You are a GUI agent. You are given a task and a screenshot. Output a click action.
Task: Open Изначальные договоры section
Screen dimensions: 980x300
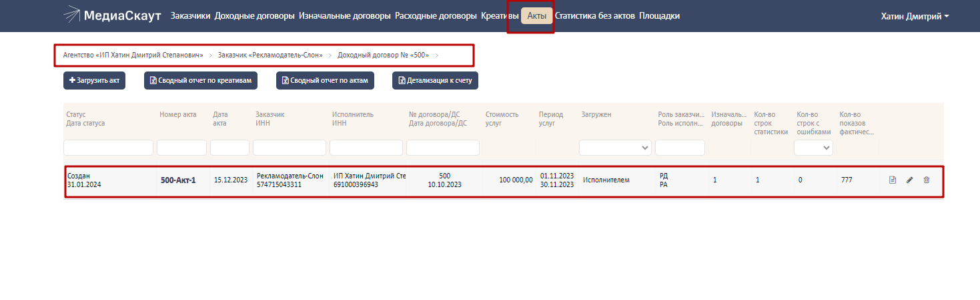pyautogui.click(x=345, y=15)
